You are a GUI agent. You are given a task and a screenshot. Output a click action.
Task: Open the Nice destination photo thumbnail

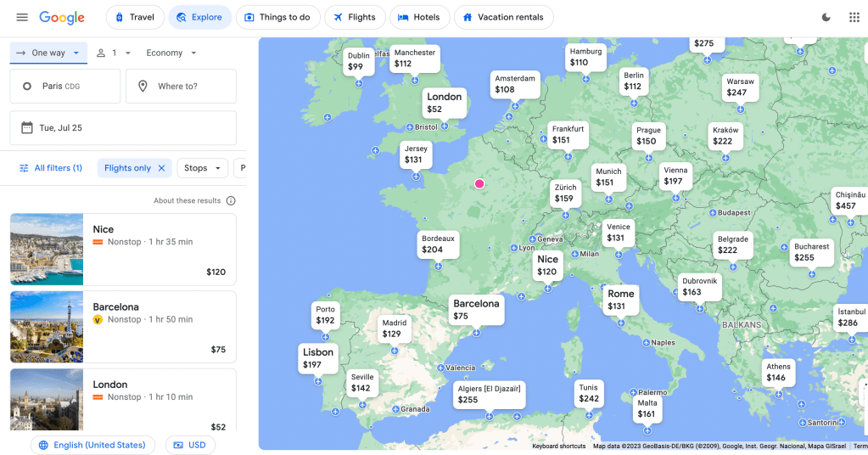[47, 250]
